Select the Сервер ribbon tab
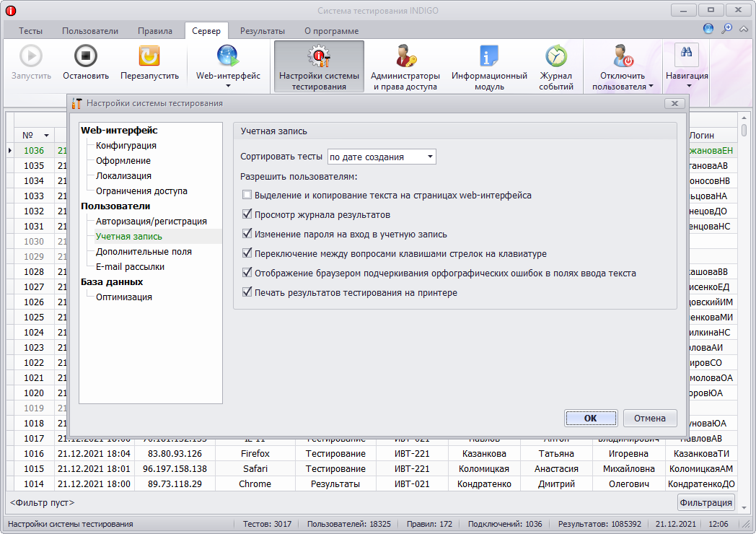 point(206,31)
